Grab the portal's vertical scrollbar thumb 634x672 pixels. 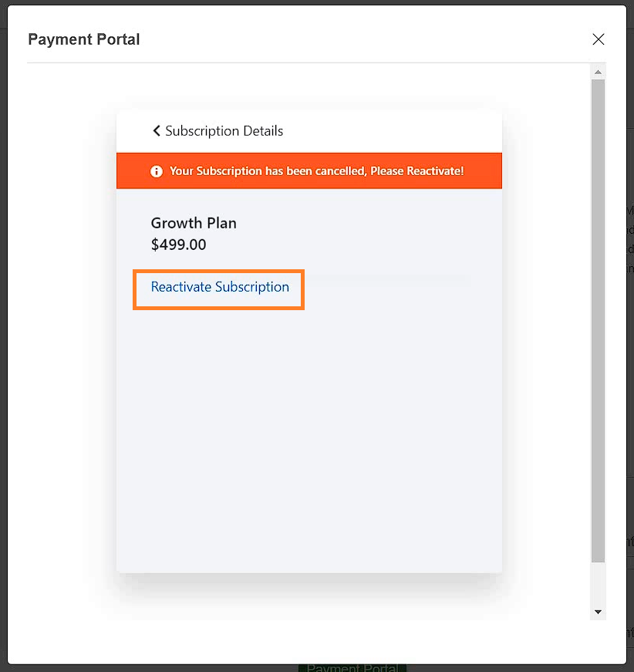(x=598, y=321)
